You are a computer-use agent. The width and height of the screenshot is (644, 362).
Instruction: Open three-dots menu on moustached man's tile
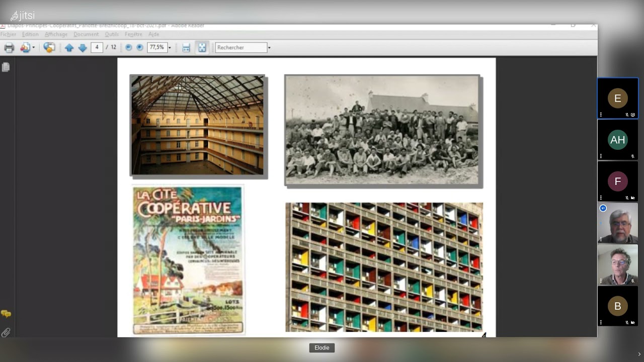click(601, 239)
